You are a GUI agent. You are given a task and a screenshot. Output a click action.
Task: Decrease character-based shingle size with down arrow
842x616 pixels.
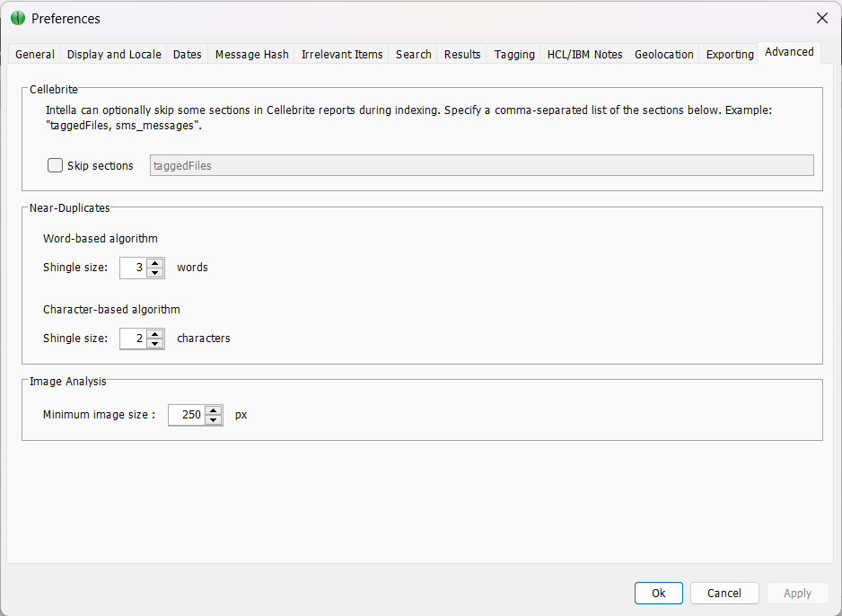(155, 344)
